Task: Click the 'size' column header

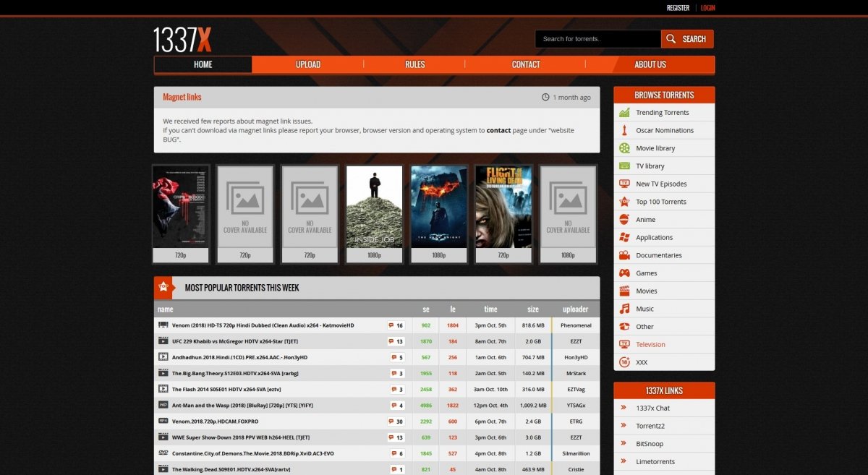Action: 533,309
